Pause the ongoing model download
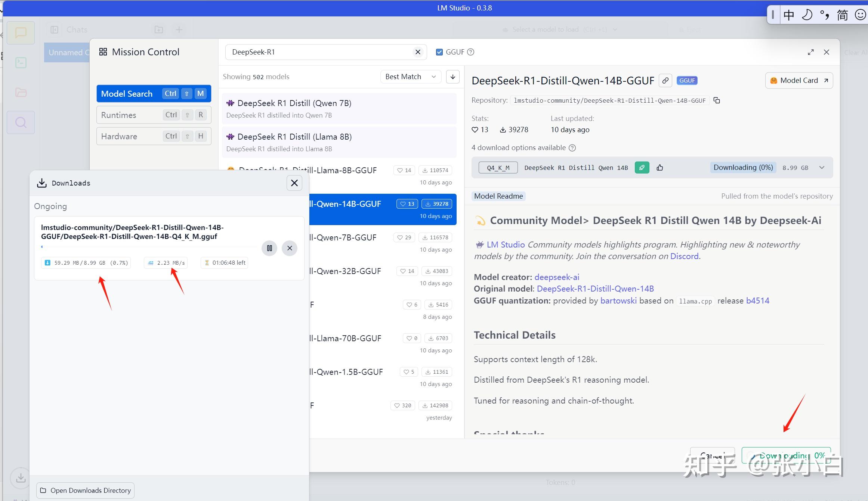This screenshot has height=501, width=868. [x=269, y=248]
